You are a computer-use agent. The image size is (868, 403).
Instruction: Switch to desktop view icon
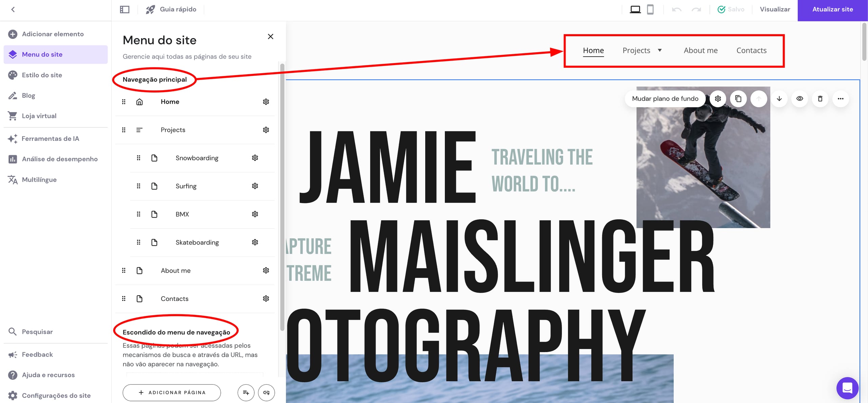(x=635, y=9)
